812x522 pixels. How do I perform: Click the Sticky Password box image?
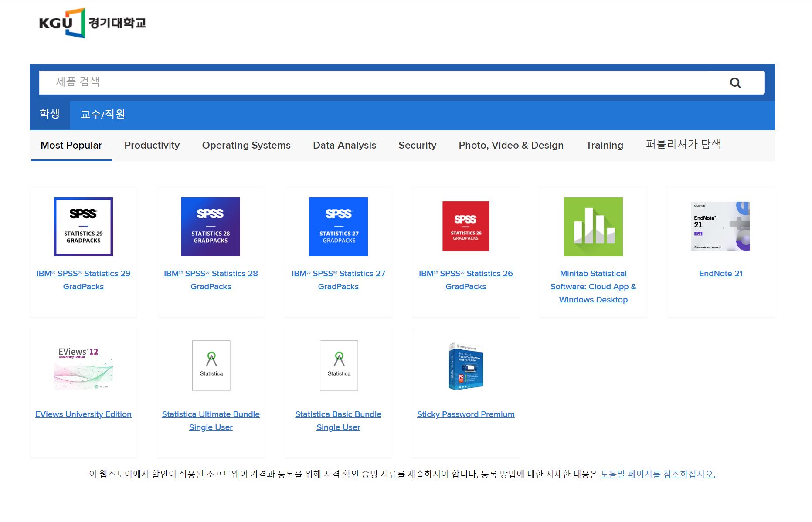click(x=466, y=366)
